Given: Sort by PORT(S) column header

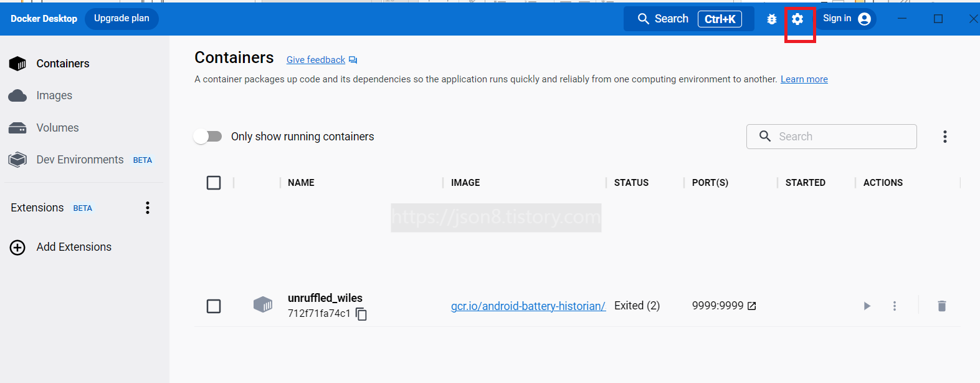Looking at the screenshot, I should click(x=710, y=183).
